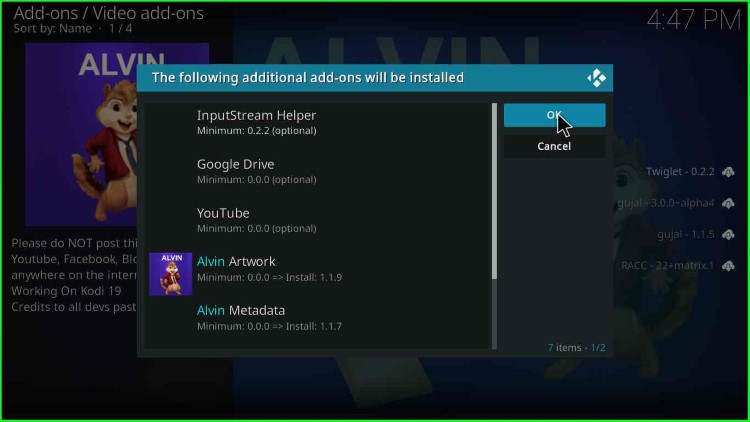Click the 4:47 PM clock display
This screenshot has width=750, height=422.
[x=694, y=21]
